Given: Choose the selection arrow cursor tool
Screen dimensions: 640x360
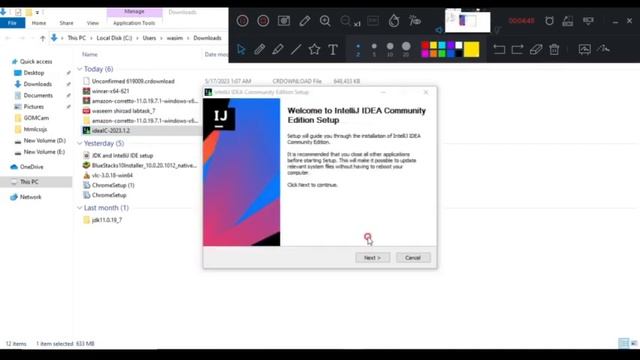Looking at the screenshot, I should pyautogui.click(x=241, y=49).
